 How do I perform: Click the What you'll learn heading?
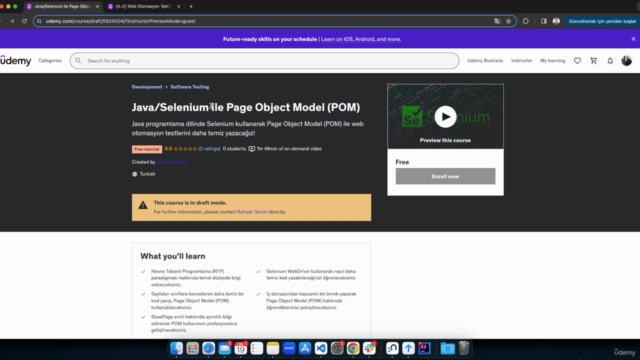tap(173, 256)
